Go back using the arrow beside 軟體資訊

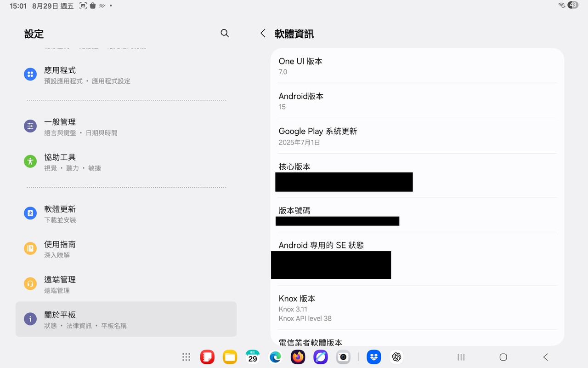tap(263, 33)
